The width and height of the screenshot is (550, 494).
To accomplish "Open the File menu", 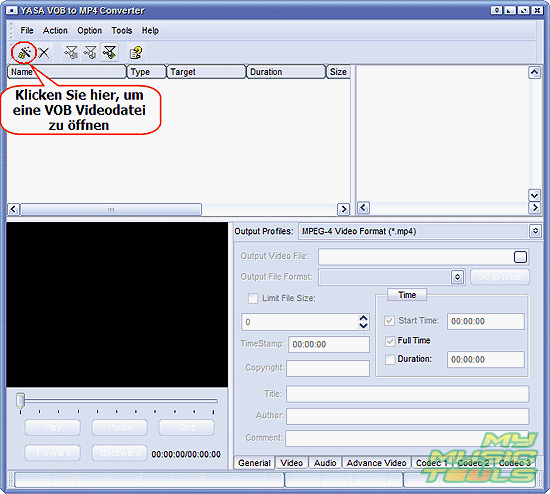I will coord(27,31).
